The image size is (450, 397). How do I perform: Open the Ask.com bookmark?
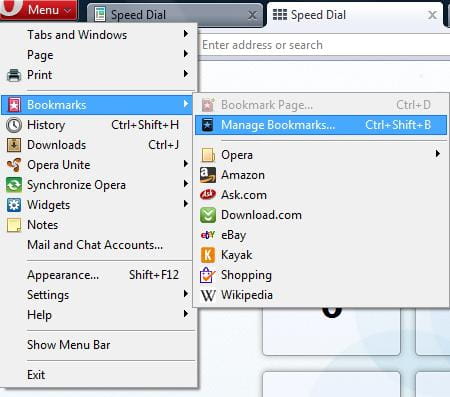click(x=321, y=195)
